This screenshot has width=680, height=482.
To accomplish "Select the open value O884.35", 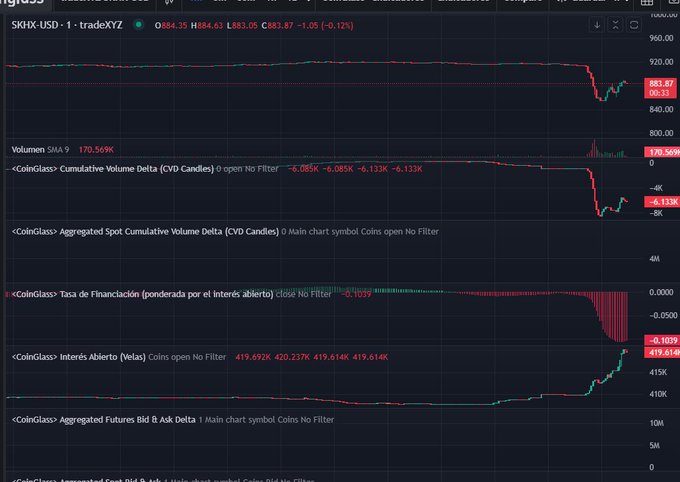I will [171, 26].
